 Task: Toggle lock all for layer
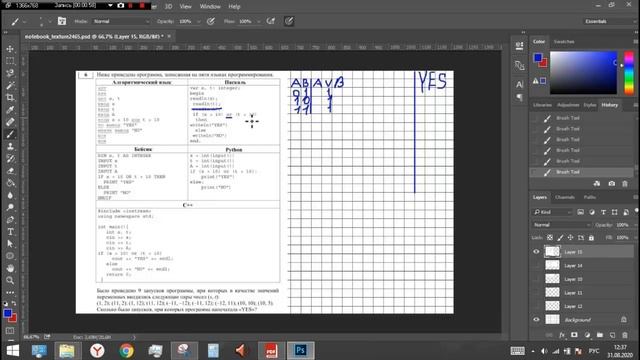pyautogui.click(x=591, y=238)
